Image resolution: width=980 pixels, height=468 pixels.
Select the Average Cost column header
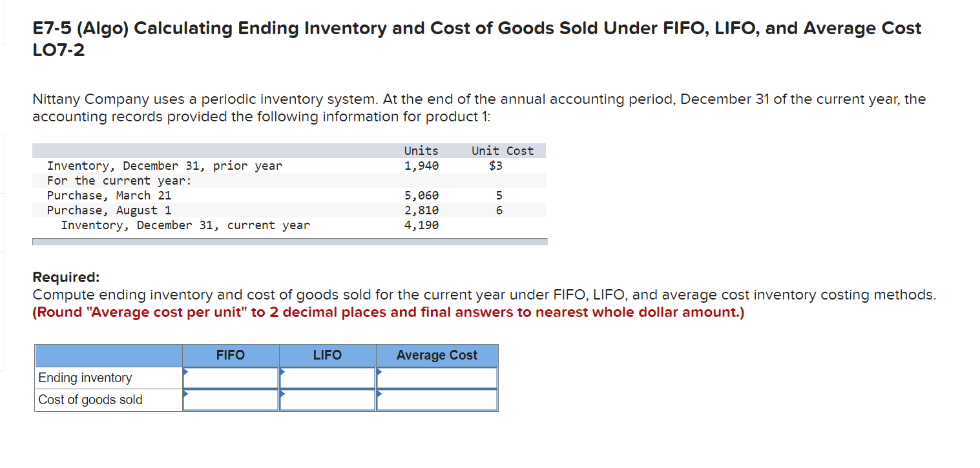pyautogui.click(x=437, y=354)
